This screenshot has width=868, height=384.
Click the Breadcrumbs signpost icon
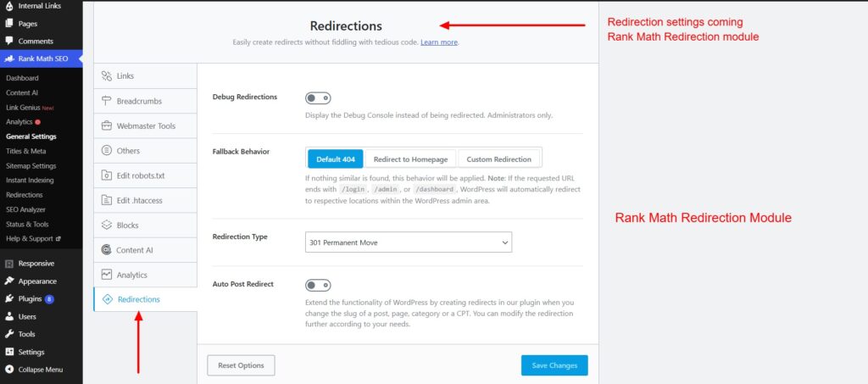(x=107, y=101)
